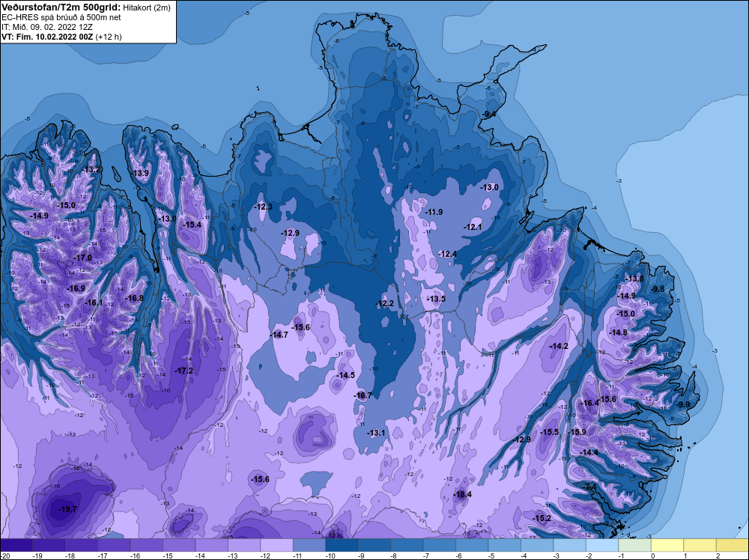749x560 pixels.
Task: Click the 'EC-HRES spá brúuð á 500m net' line
Action: pyautogui.click(x=61, y=17)
